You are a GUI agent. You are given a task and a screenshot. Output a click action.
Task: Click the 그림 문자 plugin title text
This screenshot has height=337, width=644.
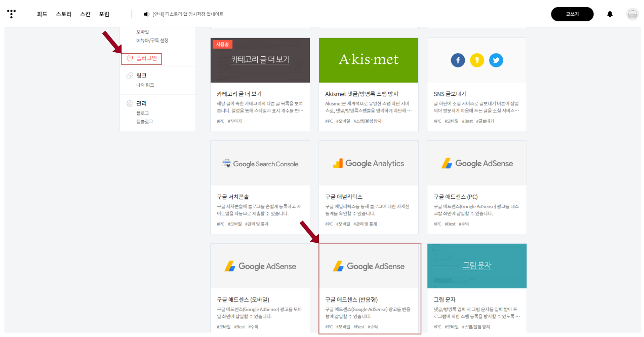click(445, 299)
